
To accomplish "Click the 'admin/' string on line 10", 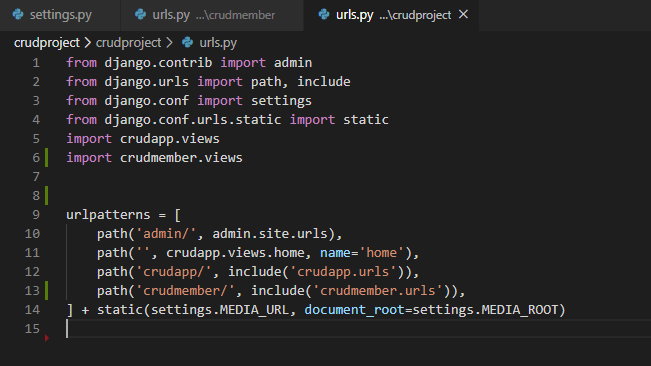I will tap(166, 234).
